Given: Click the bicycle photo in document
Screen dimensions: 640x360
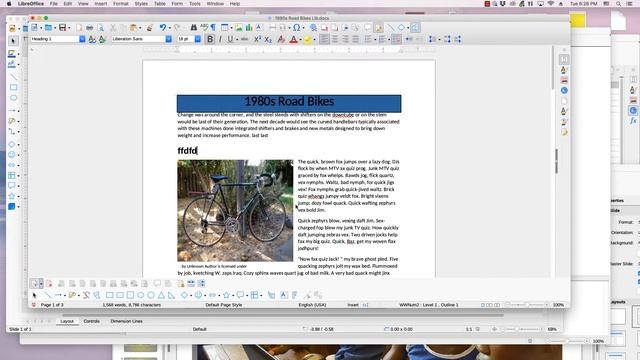Looking at the screenshot, I should tap(235, 210).
